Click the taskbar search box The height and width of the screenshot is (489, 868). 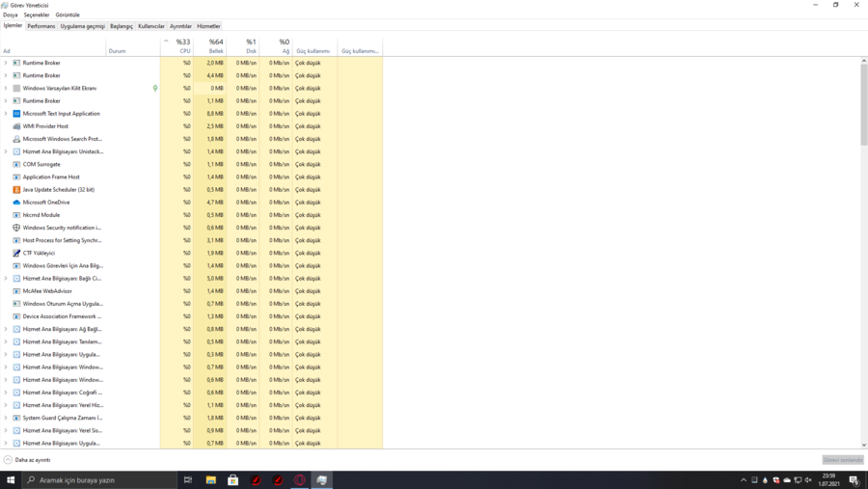[96, 479]
